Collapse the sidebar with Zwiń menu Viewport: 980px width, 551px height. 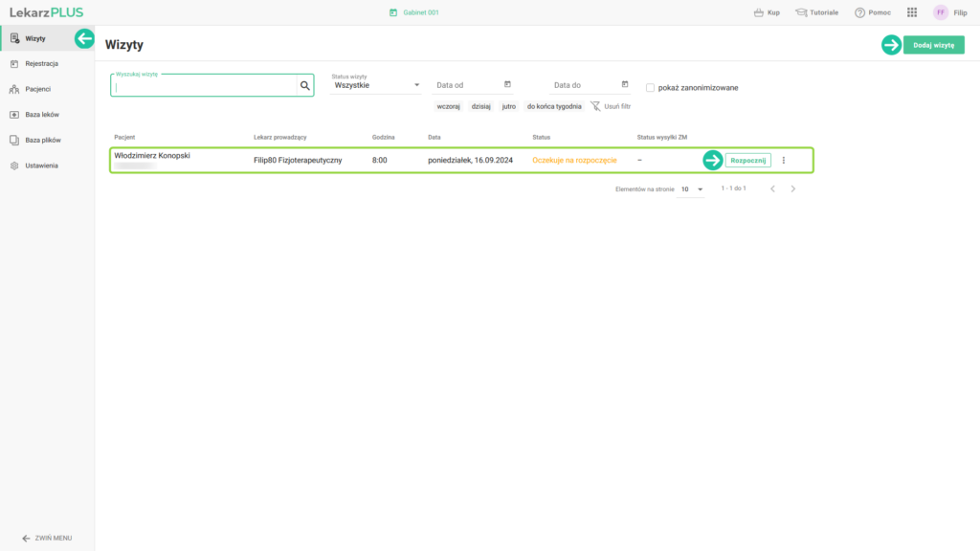pyautogui.click(x=47, y=538)
